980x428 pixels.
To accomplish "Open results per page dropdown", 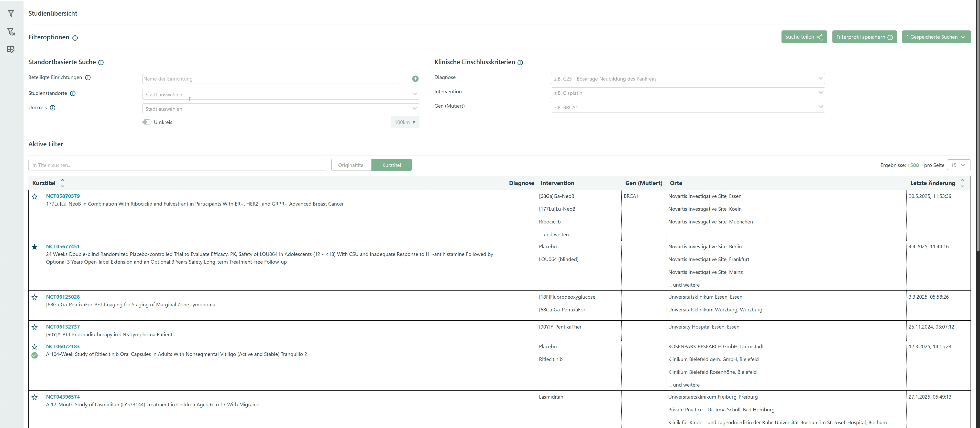I will coord(958,165).
